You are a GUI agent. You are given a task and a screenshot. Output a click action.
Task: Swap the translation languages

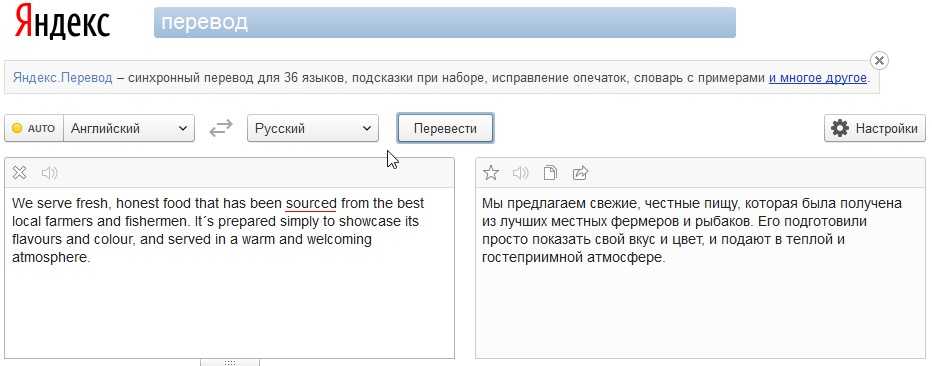221,128
